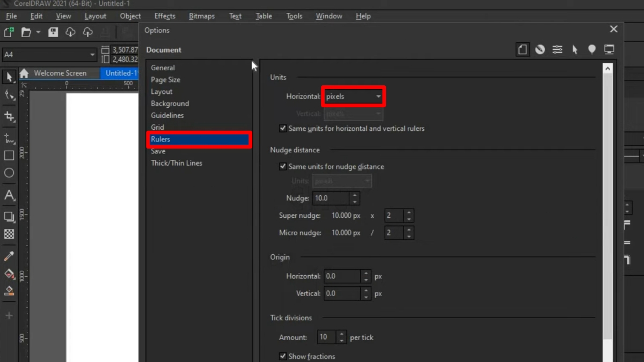Toggle same units for nudge distance
The width and height of the screenshot is (644, 362).
click(x=283, y=167)
